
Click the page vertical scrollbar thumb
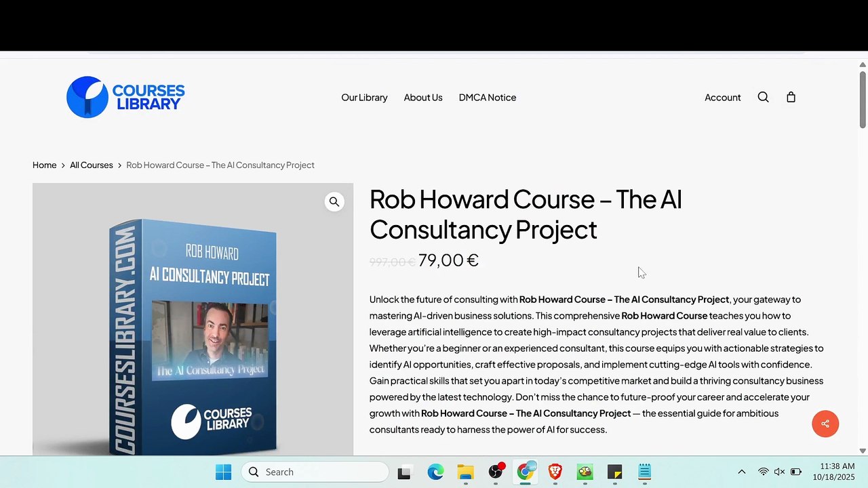tap(863, 98)
